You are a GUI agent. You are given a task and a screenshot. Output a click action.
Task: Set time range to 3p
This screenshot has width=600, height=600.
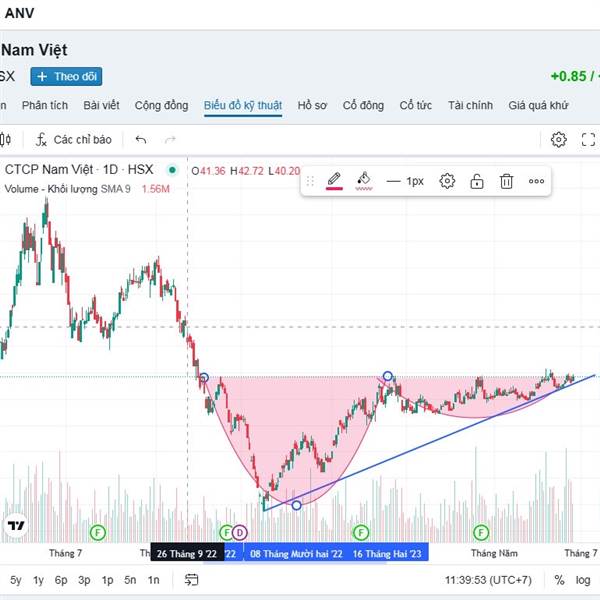(84, 580)
